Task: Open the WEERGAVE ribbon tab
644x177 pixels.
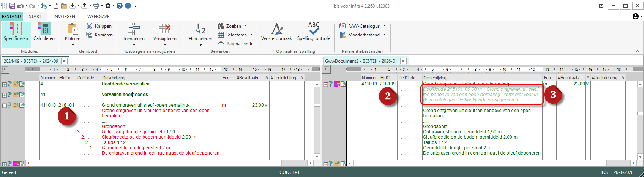Action: [x=98, y=17]
